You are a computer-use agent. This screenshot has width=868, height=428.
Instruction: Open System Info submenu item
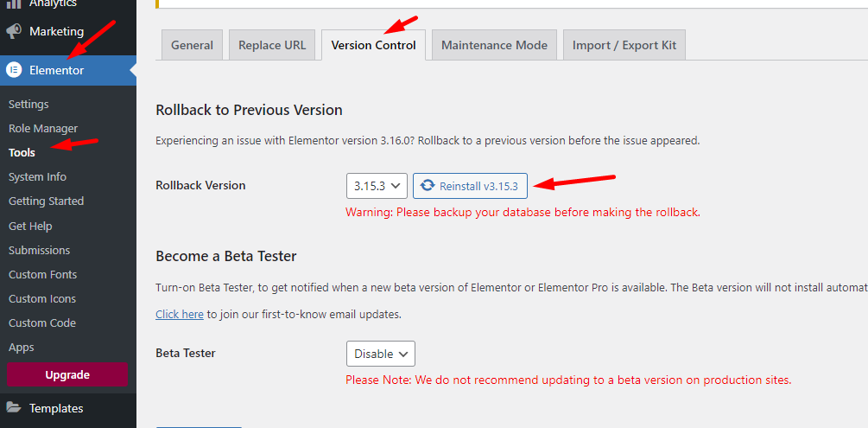tap(38, 177)
